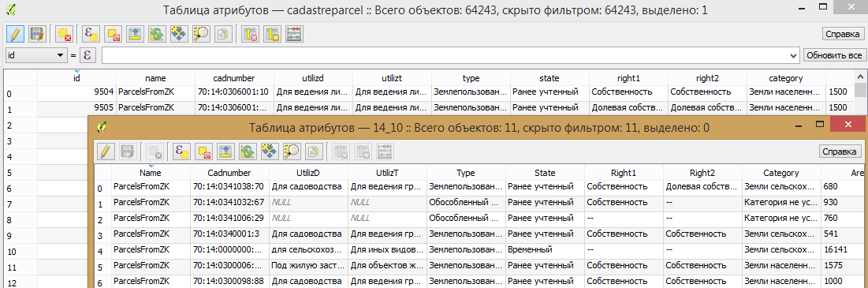Click the Обновить все button

(834, 55)
